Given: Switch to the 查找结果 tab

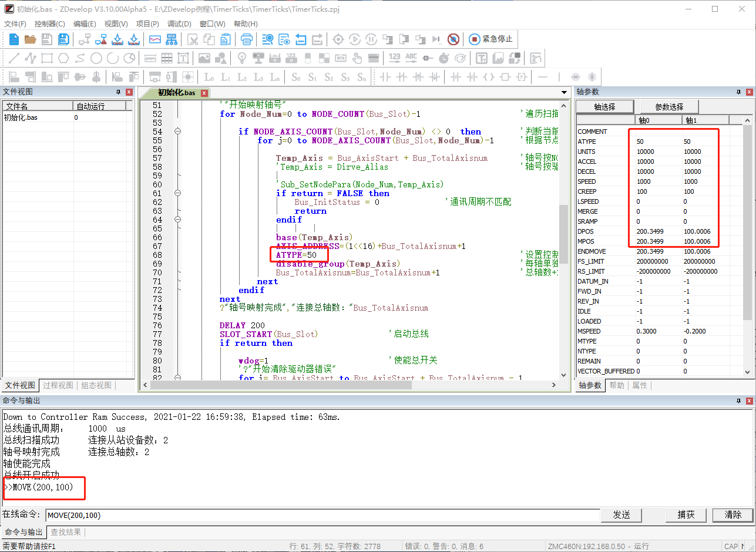Looking at the screenshot, I should tap(66, 532).
